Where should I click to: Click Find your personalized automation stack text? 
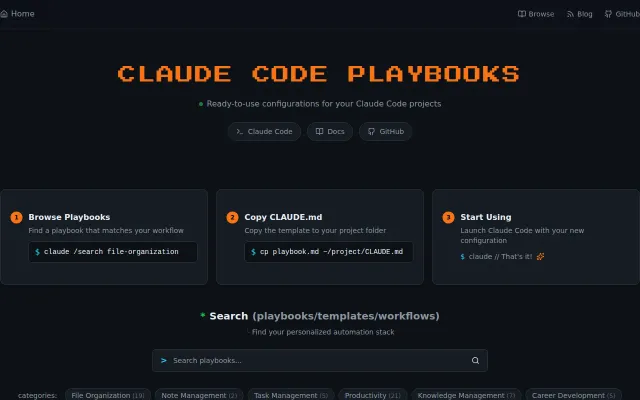click(323, 332)
